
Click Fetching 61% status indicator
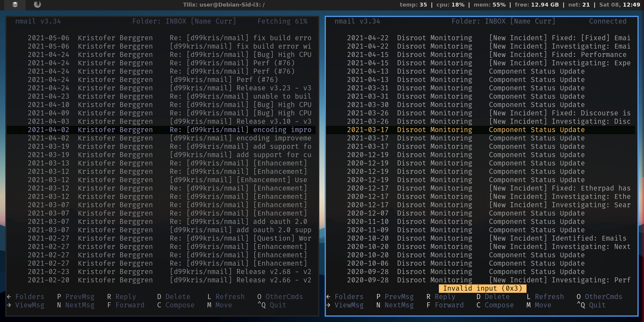tap(282, 21)
